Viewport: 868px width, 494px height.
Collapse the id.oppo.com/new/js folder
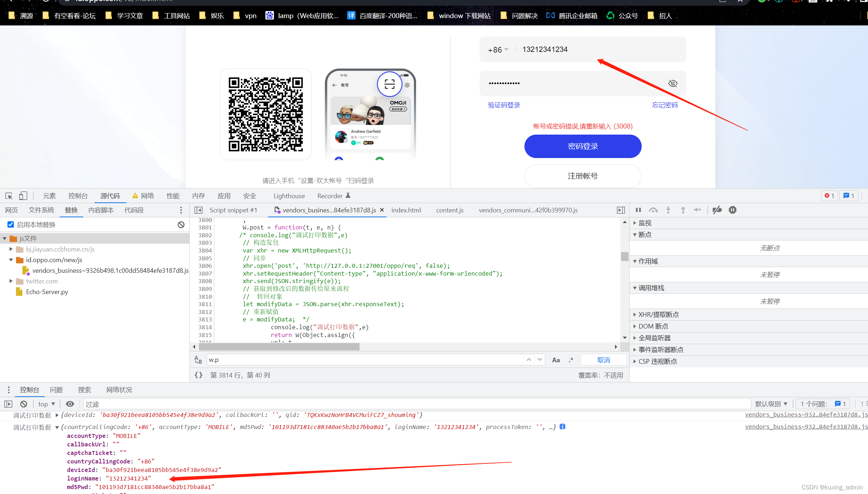point(11,260)
